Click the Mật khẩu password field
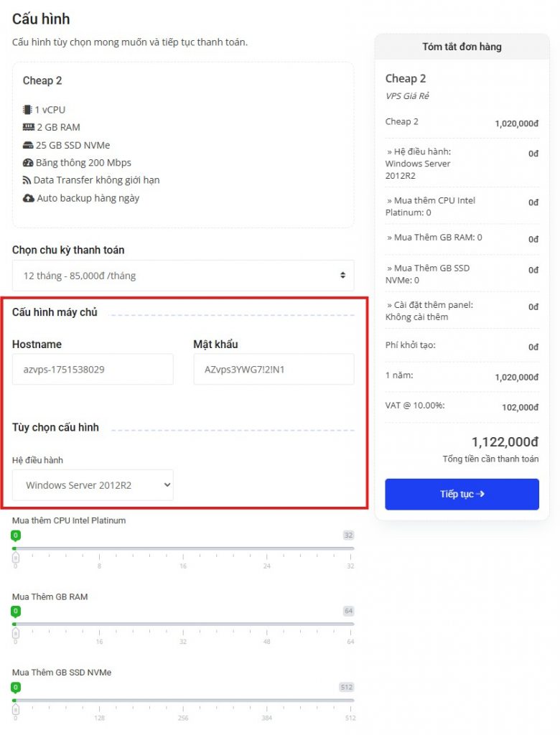 (274, 370)
